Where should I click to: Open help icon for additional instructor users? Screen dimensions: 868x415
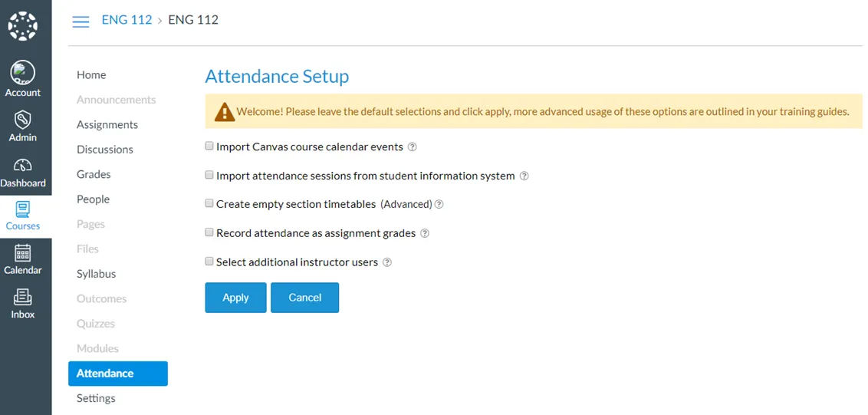tap(387, 262)
